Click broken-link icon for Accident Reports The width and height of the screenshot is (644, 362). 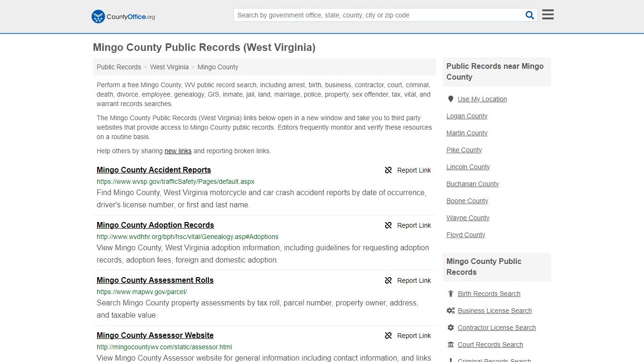[388, 170]
